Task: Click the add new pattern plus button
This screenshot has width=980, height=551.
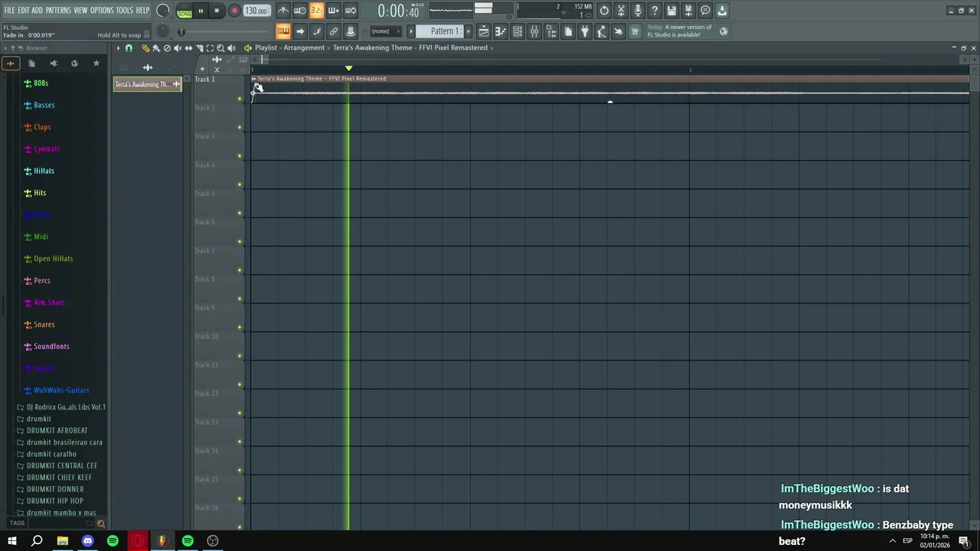Action: pos(468,31)
